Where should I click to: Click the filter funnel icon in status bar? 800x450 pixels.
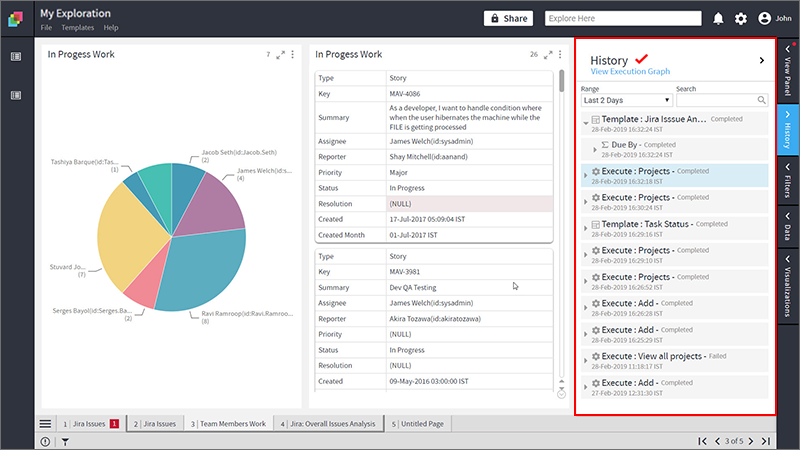click(x=65, y=442)
